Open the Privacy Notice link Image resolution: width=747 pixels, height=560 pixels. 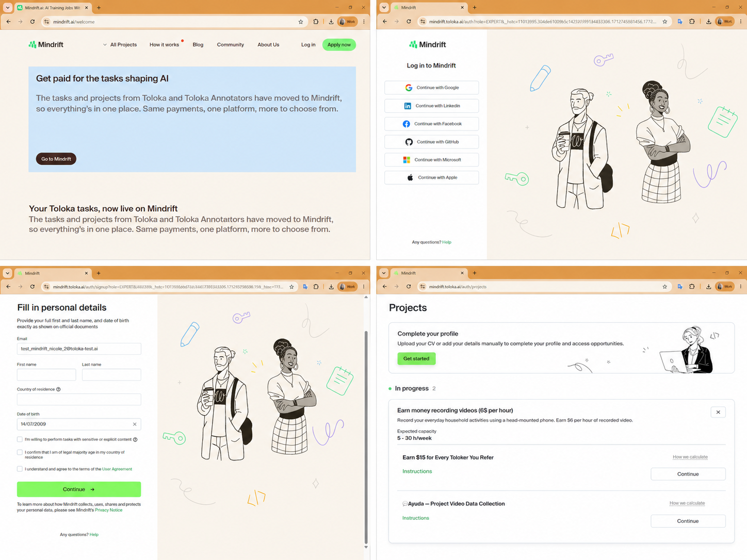(108, 510)
